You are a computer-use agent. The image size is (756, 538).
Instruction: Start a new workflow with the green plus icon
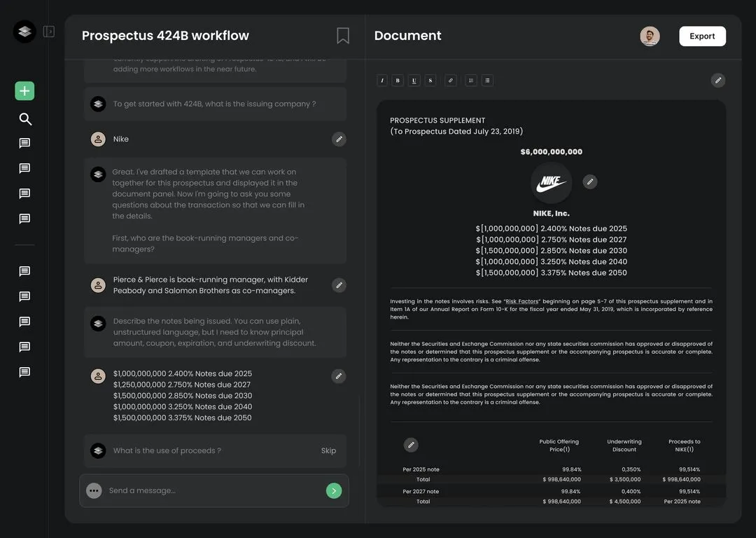coord(24,90)
